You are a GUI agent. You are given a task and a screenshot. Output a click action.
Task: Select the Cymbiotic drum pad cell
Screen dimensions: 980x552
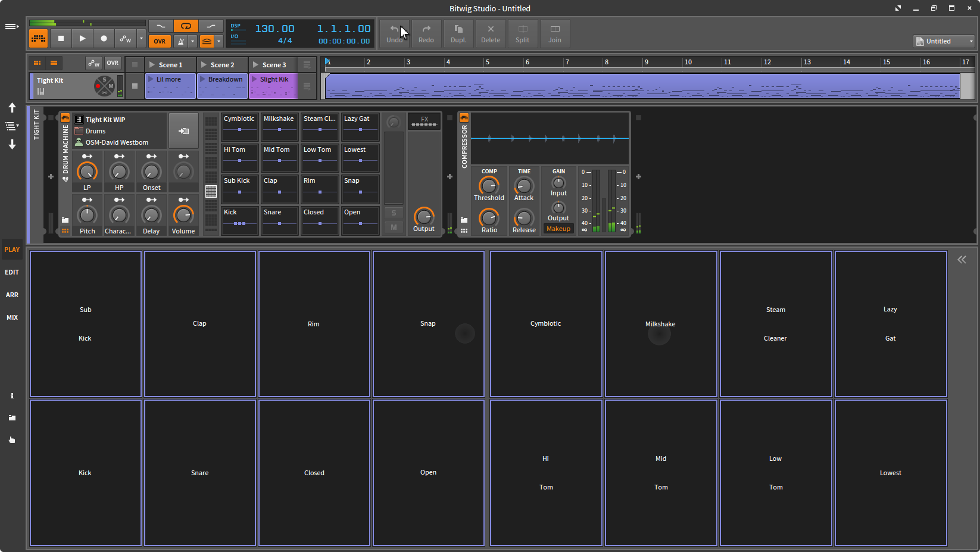click(x=239, y=127)
